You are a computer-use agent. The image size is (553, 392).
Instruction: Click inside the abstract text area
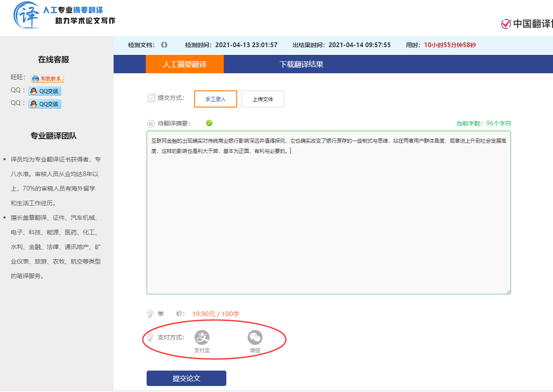coord(329,212)
